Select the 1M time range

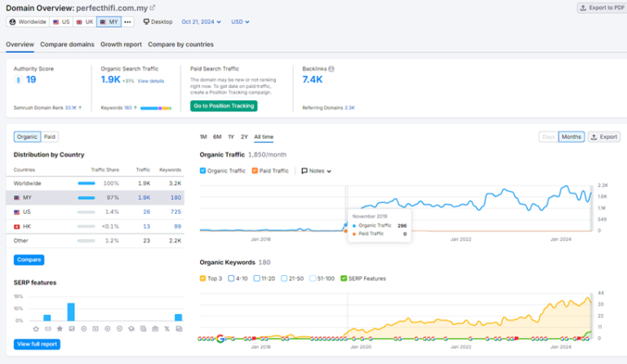point(203,136)
